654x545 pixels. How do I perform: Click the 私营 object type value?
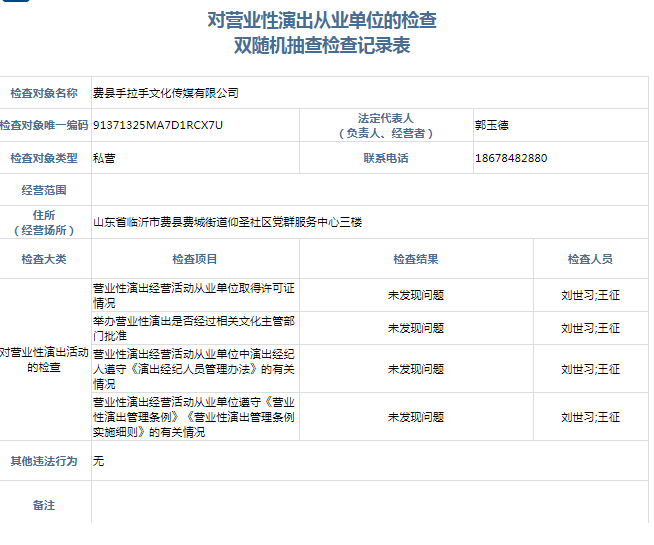[x=104, y=158]
